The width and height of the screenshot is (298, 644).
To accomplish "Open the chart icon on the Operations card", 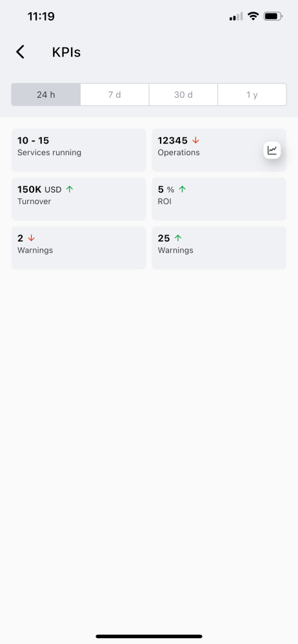I will coord(272,150).
